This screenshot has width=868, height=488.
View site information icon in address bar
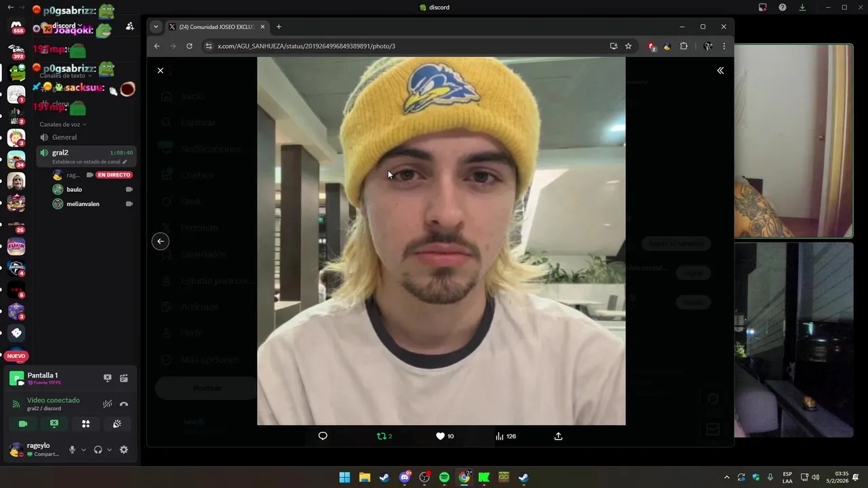[209, 46]
